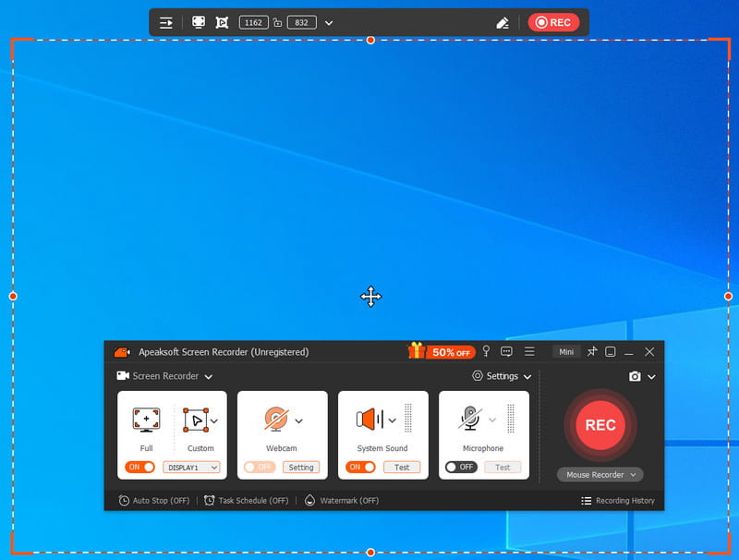Expand the resolution presets chevron in top toolbar
The width and height of the screenshot is (739, 560).
click(329, 22)
